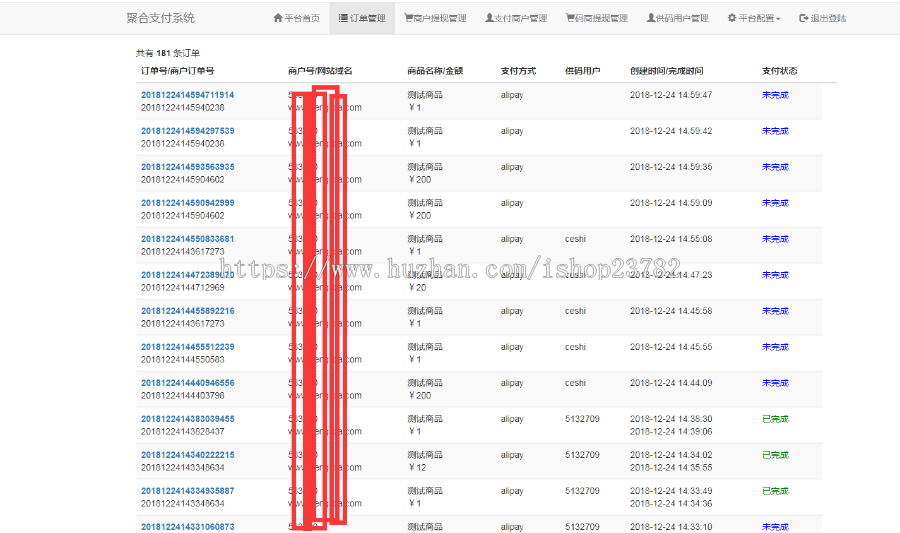Click the ¥20 amount cell

(417, 287)
